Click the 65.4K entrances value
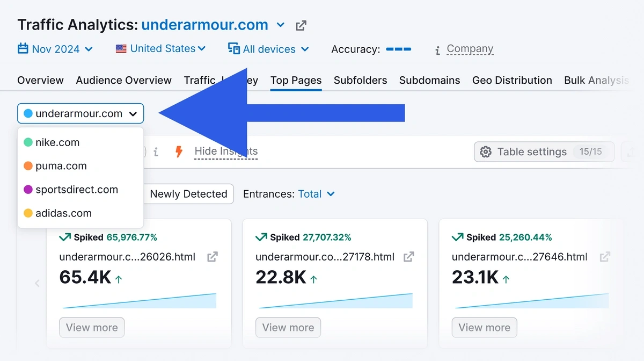644x361 pixels. click(x=85, y=277)
